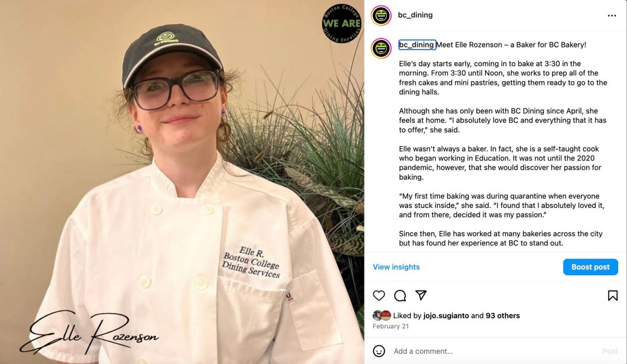The width and height of the screenshot is (627, 364).
Task: Click the liker avatars next to Liked by
Action: [382, 315]
